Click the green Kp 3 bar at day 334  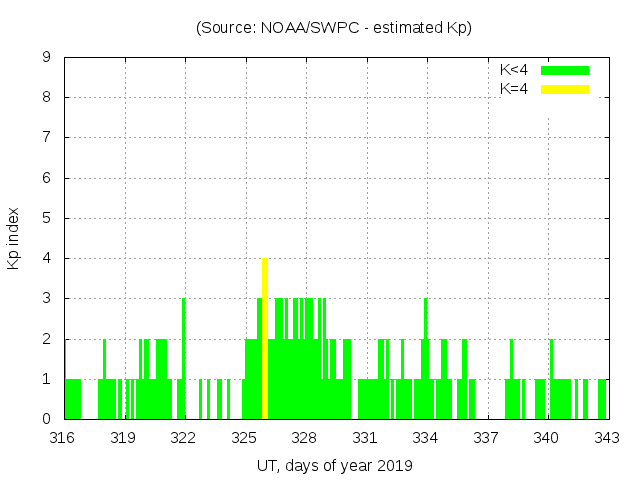425,358
